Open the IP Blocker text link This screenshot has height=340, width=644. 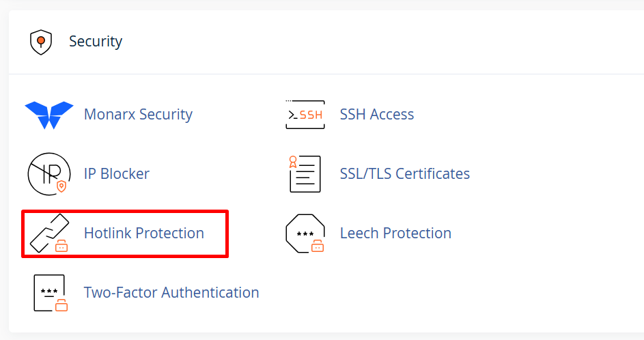click(117, 173)
